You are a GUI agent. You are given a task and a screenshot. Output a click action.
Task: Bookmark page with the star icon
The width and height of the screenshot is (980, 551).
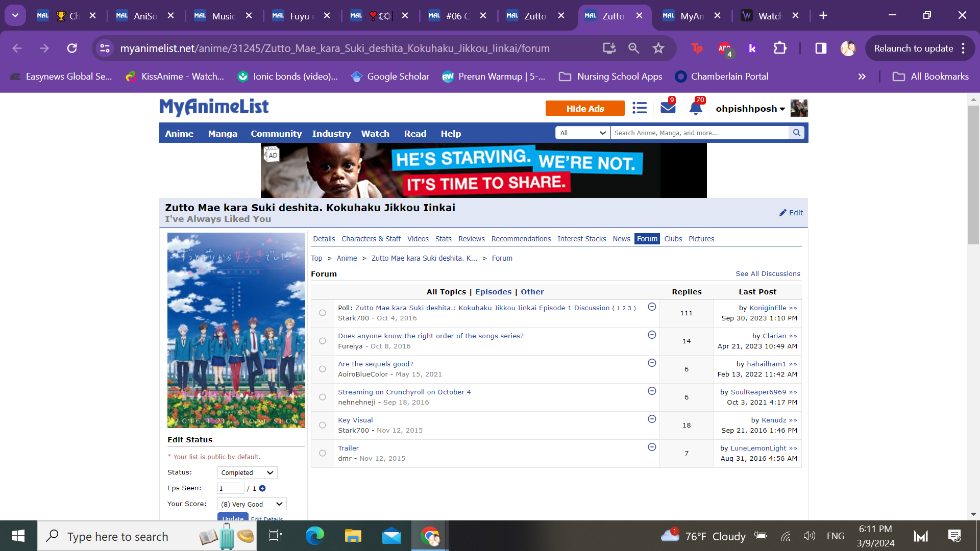(x=658, y=48)
